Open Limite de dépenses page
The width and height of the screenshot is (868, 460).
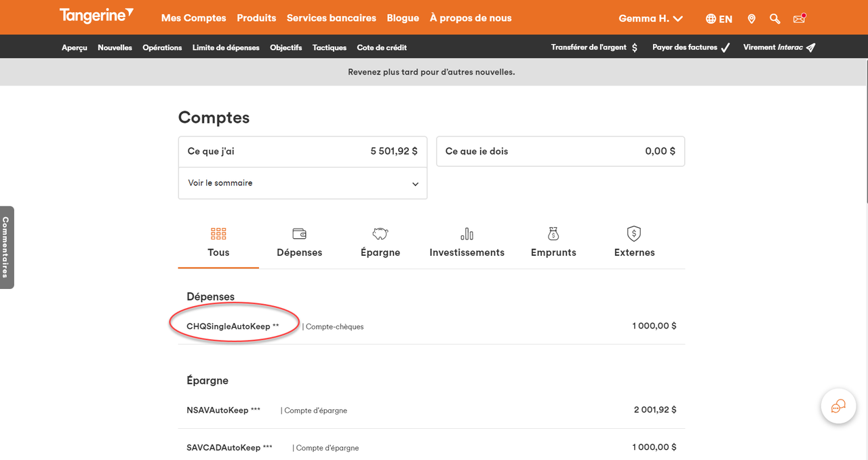[x=226, y=47]
